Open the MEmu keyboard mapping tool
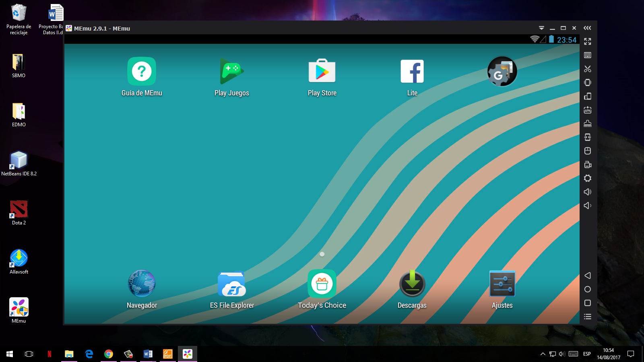The image size is (644, 362). tap(588, 55)
